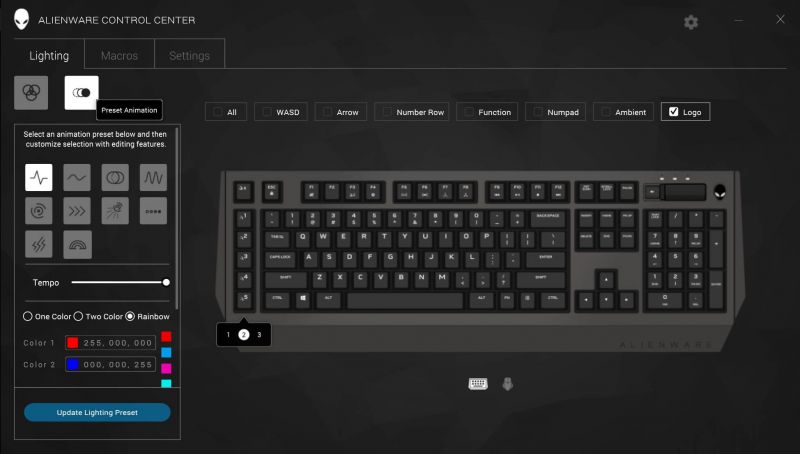The height and width of the screenshot is (454, 800).
Task: Open the static color lighting mode icon
Action: (31, 93)
